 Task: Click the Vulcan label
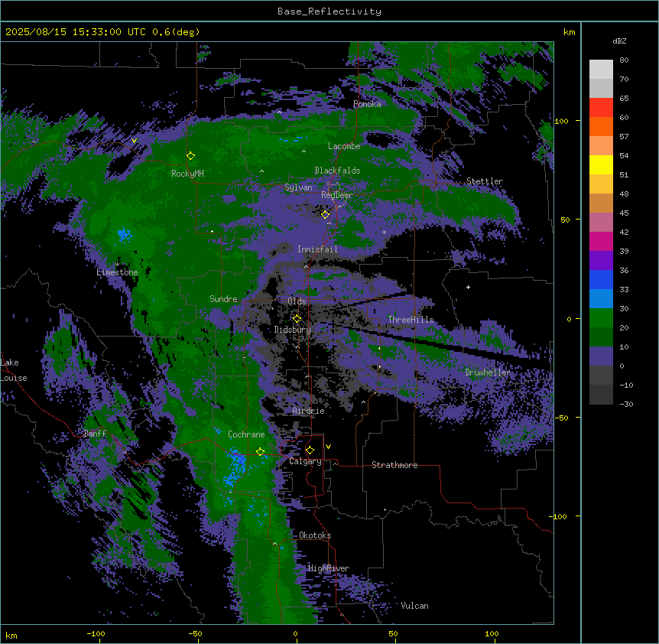(x=415, y=606)
